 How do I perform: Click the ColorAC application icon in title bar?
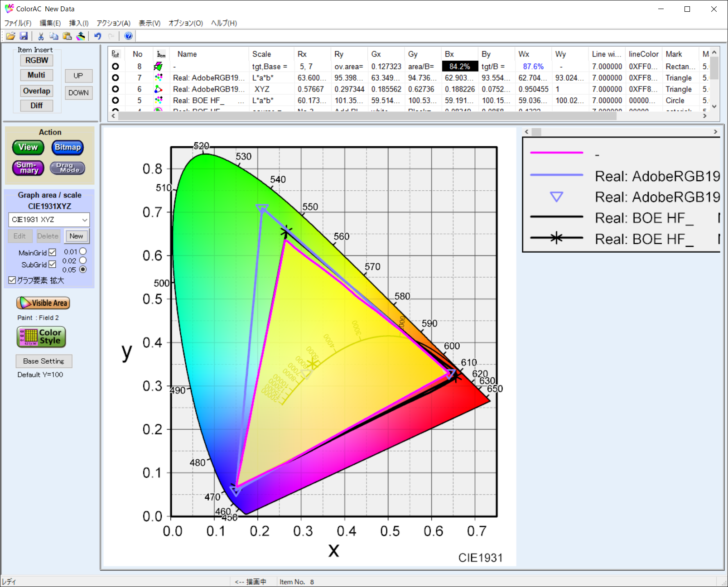[9, 9]
